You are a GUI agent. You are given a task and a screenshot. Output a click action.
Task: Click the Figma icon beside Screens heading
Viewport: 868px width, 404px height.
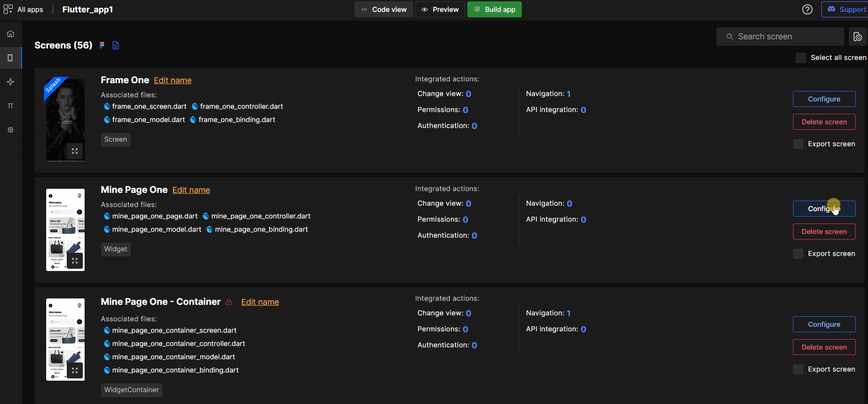102,45
